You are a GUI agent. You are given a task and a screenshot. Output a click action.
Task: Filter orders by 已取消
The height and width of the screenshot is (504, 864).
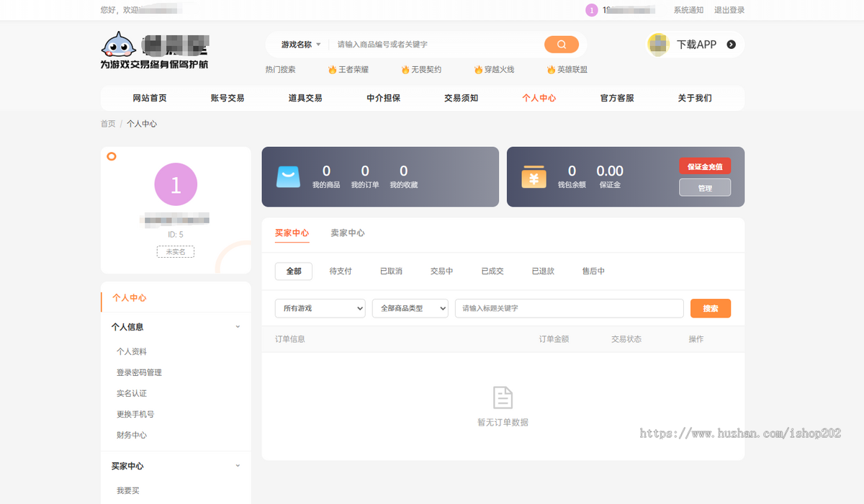(x=391, y=271)
